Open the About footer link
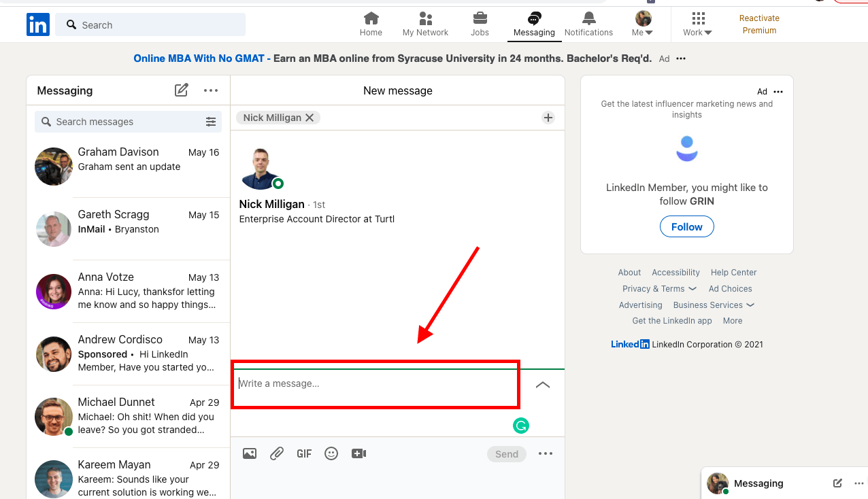The image size is (868, 499). 629,273
